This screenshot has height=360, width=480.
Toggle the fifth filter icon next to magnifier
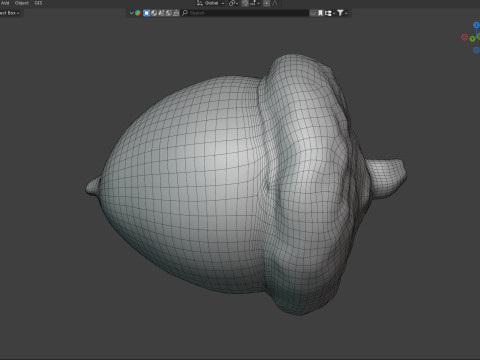176,13
